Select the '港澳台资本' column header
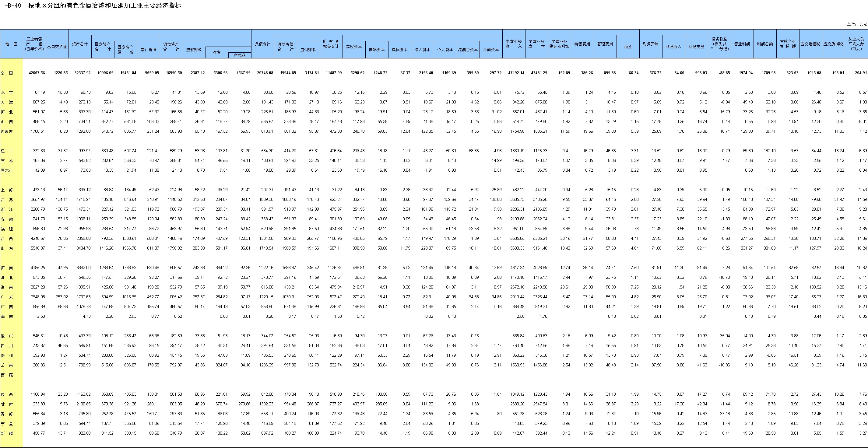Image resolution: width=868 pixels, height=448 pixels. tap(468, 50)
